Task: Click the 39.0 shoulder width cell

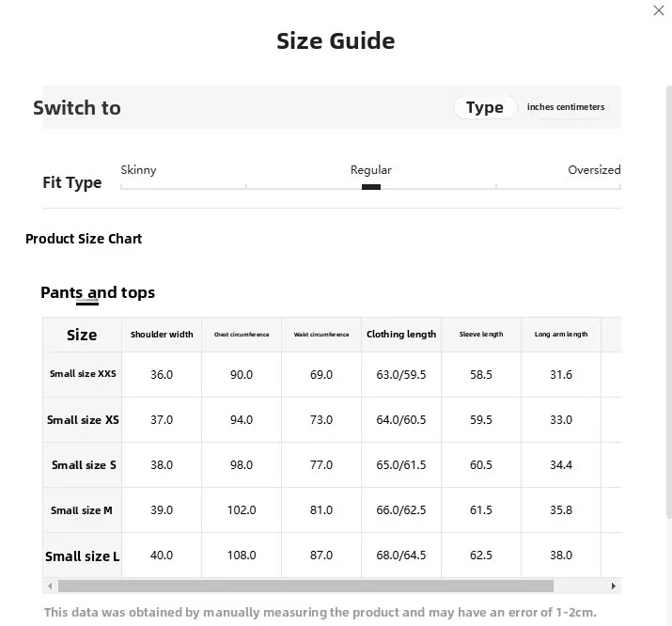Action: [162, 510]
